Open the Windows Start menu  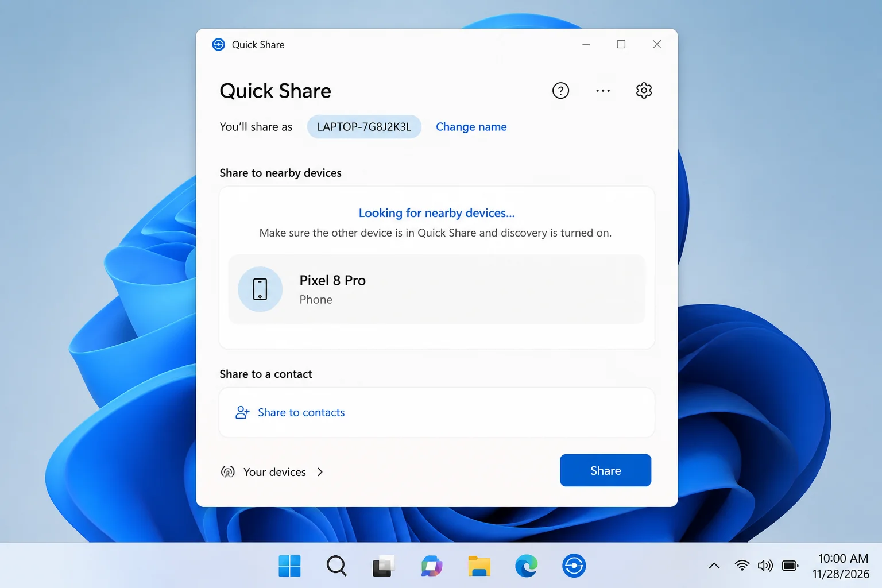(x=289, y=566)
